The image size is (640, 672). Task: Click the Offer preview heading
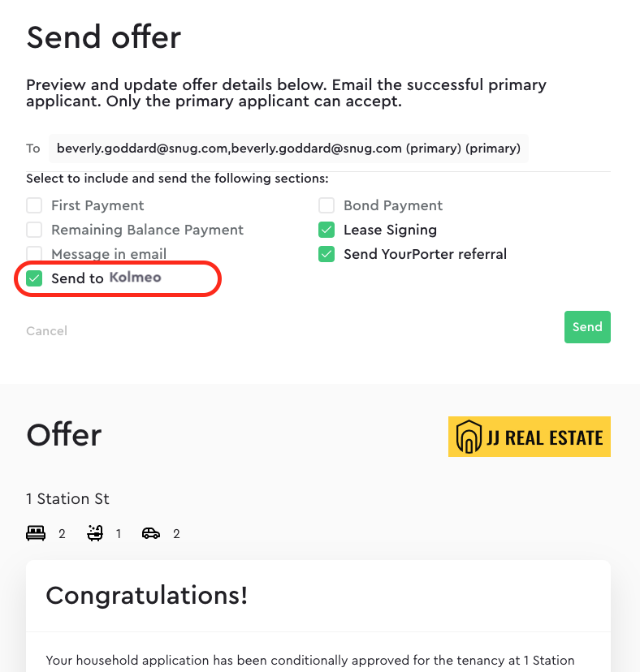[x=64, y=435]
